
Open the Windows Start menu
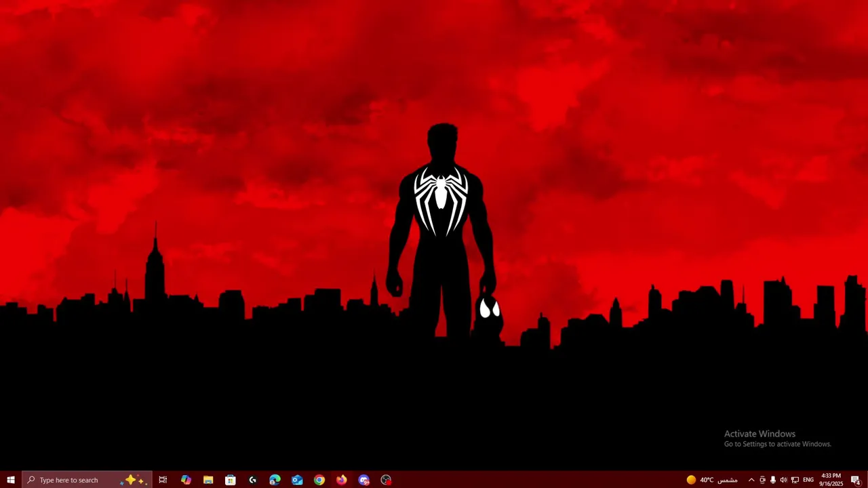click(x=11, y=480)
